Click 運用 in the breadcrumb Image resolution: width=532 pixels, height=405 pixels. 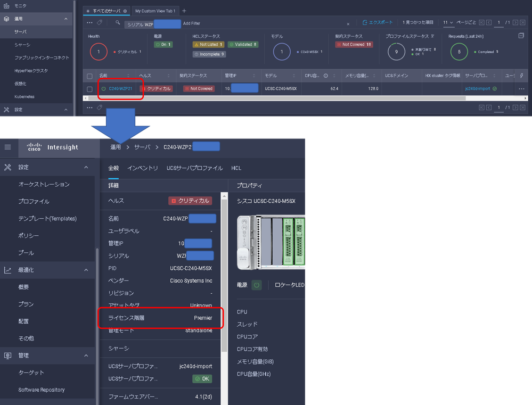point(116,147)
